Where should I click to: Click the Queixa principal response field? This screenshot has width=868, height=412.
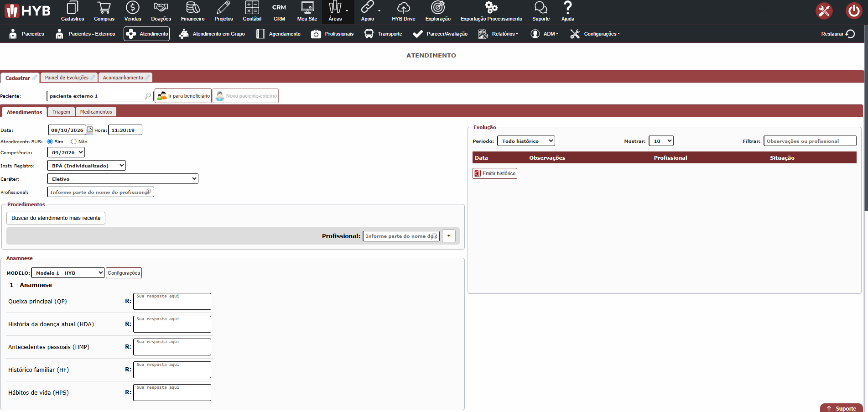(172, 301)
